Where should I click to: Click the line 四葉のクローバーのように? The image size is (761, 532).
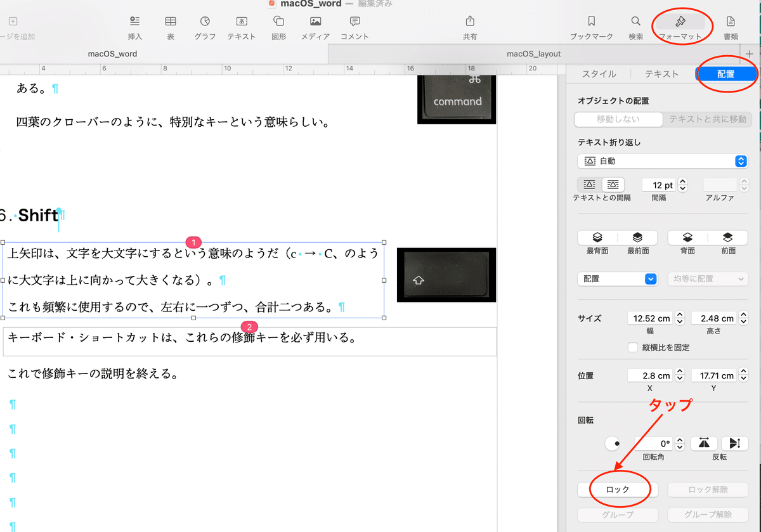pyautogui.click(x=172, y=122)
